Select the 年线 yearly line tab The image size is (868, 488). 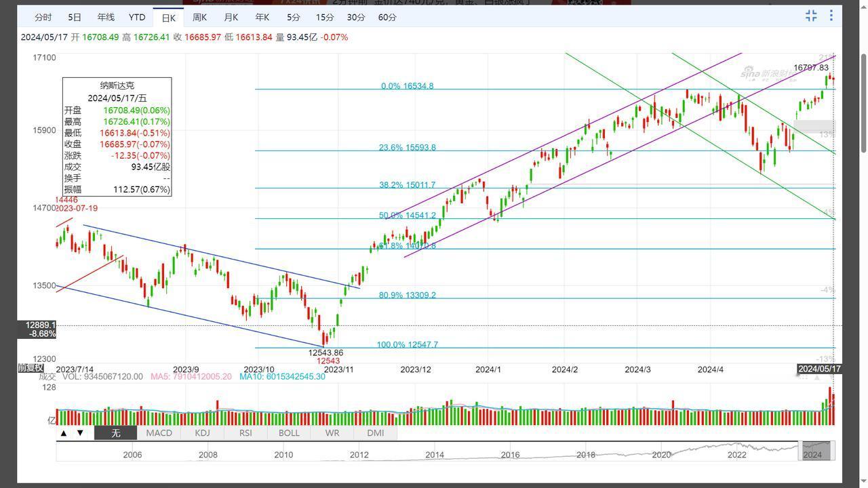point(106,17)
